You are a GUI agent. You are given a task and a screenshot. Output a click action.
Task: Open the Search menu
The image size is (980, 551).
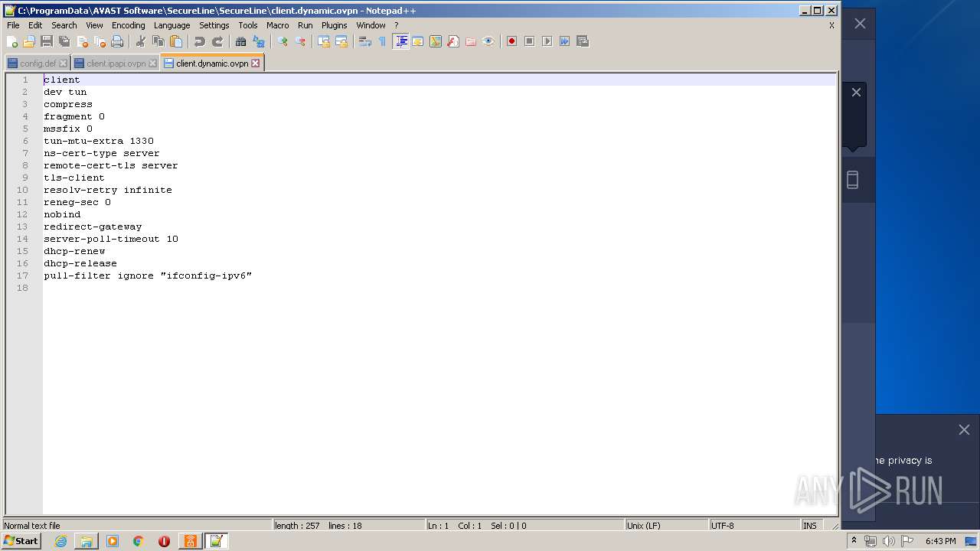64,25
